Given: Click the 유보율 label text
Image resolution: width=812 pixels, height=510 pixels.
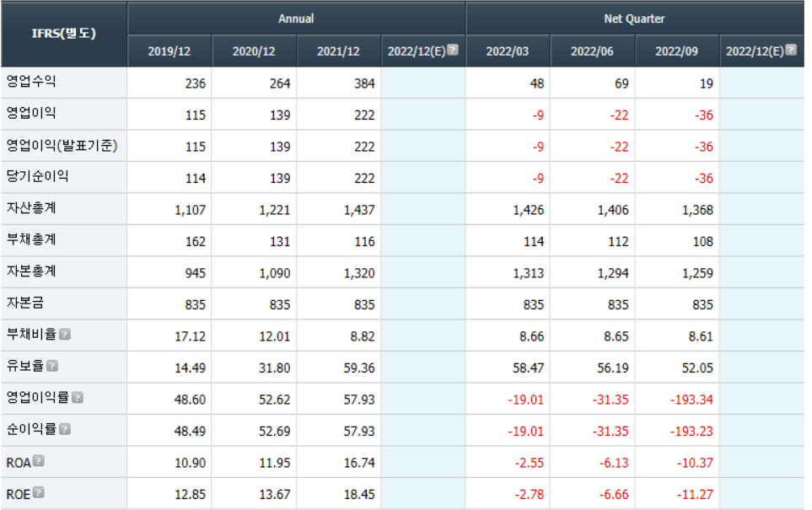Looking at the screenshot, I should pos(24,366).
